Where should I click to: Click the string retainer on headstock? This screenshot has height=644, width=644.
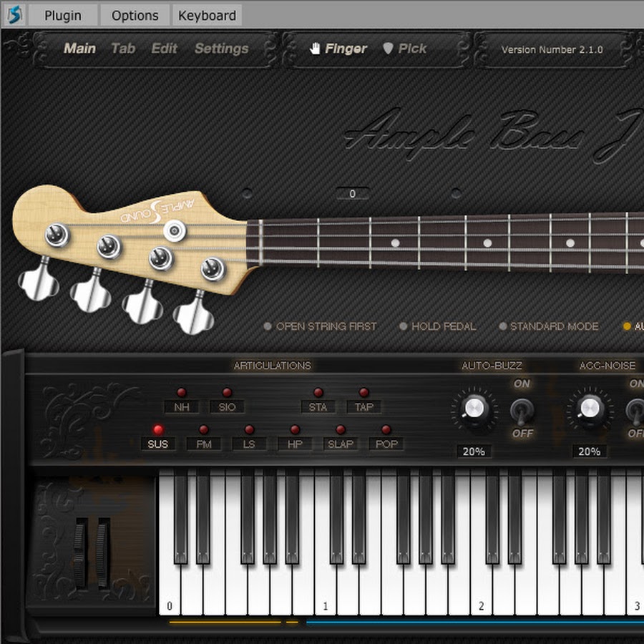pos(175,230)
